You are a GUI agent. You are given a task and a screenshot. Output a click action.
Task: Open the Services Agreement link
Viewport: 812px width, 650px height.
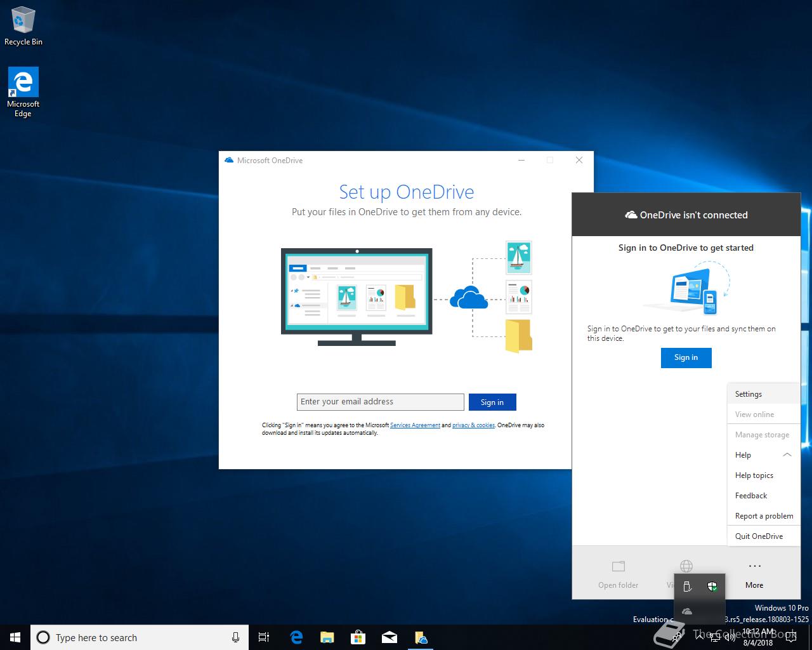coord(415,425)
